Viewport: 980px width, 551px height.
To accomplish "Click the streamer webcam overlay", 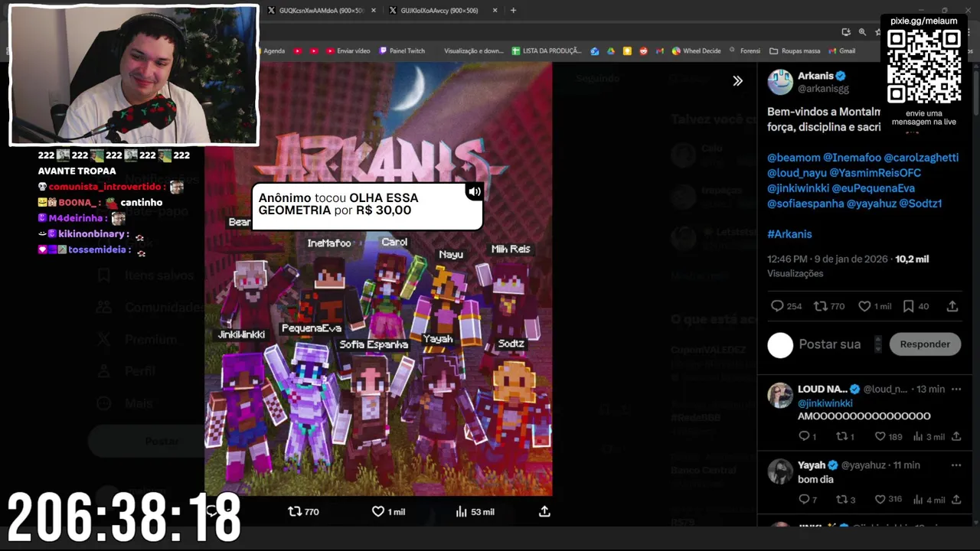I will [134, 75].
